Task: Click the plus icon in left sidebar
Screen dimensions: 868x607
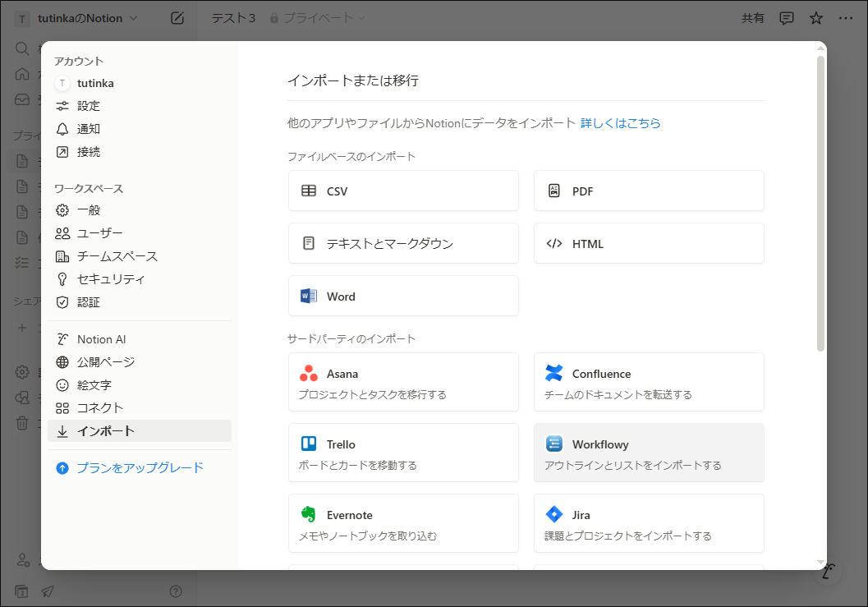Action: (22, 327)
